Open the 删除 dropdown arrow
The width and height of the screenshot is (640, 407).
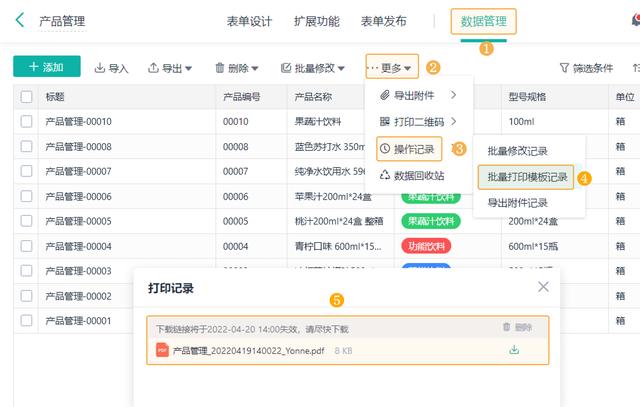(x=255, y=68)
